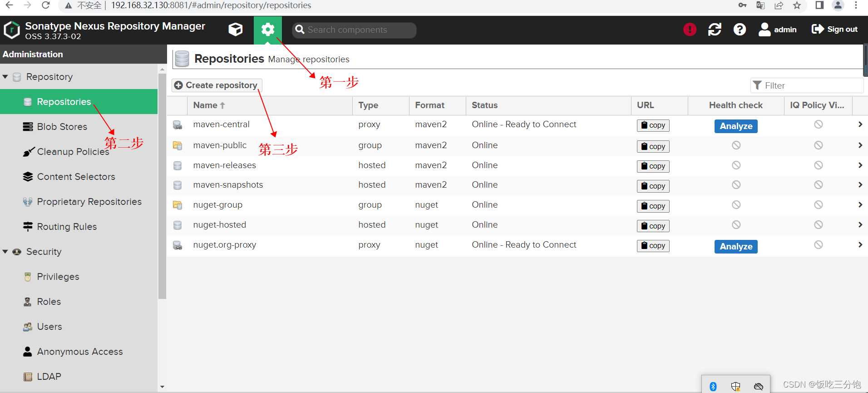
Task: Click maven-central proxy repository icon
Action: pyautogui.click(x=178, y=125)
